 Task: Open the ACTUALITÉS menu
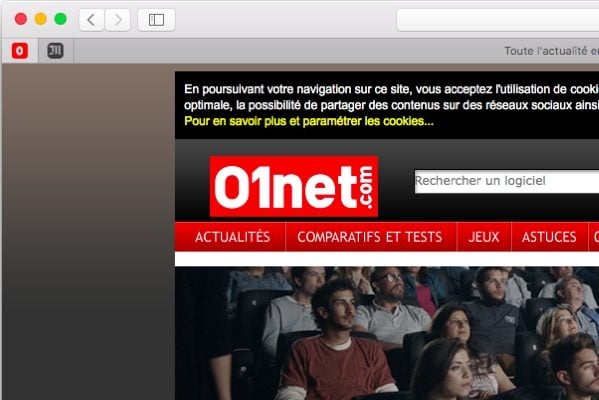click(232, 237)
